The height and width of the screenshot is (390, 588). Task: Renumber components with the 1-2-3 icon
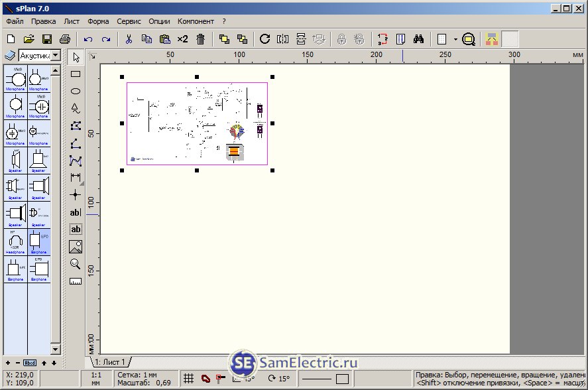point(382,39)
